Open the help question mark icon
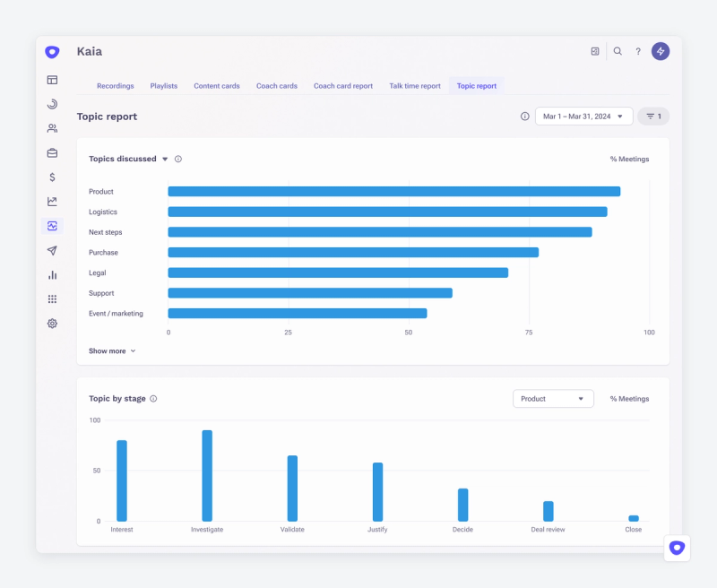Image resolution: width=717 pixels, height=588 pixels. tap(638, 51)
